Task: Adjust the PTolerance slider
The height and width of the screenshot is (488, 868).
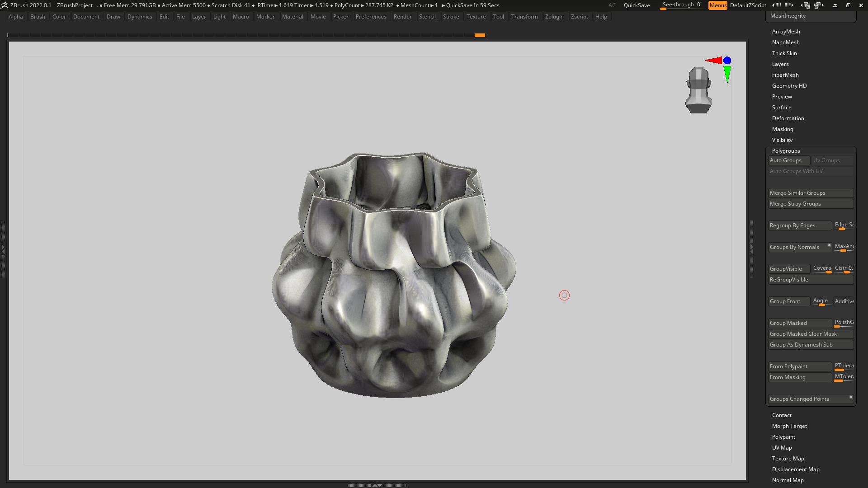Action: point(844,366)
